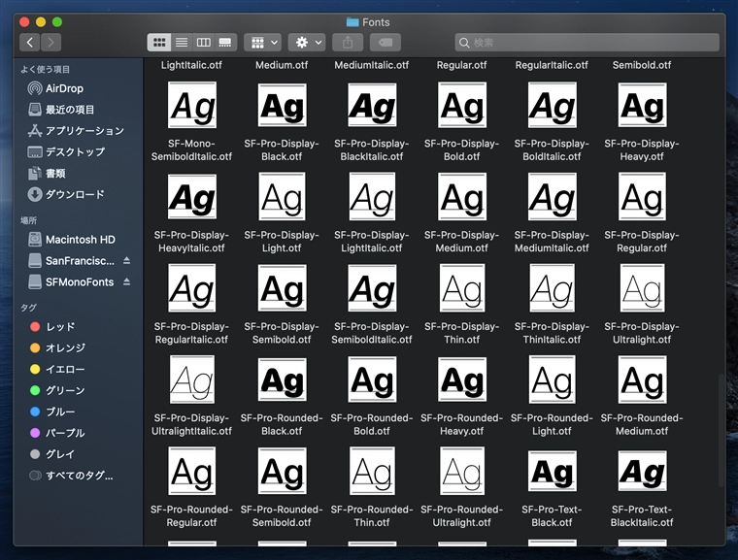This screenshot has width=738, height=560.
Task: Focus the 検索 search field
Action: (x=587, y=43)
